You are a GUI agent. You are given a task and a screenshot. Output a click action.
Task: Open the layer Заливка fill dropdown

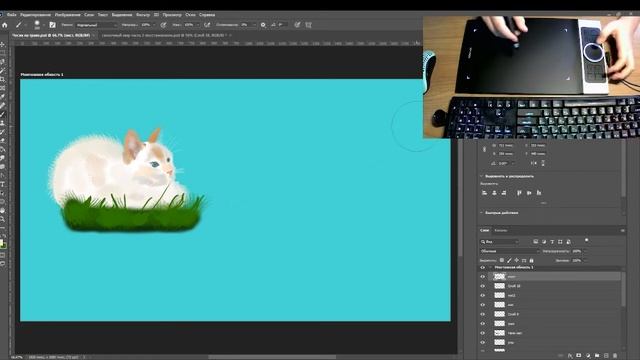(x=584, y=260)
